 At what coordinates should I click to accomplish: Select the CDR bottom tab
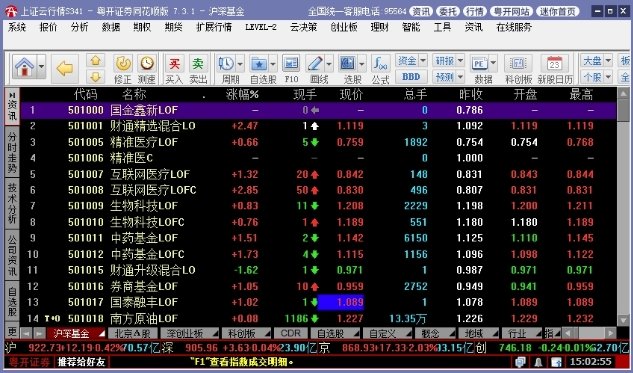pos(291,333)
